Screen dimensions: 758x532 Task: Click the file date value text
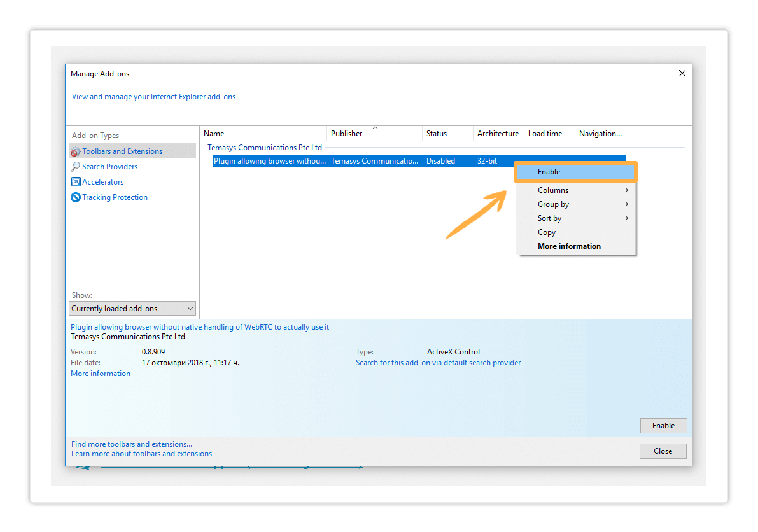click(x=190, y=363)
